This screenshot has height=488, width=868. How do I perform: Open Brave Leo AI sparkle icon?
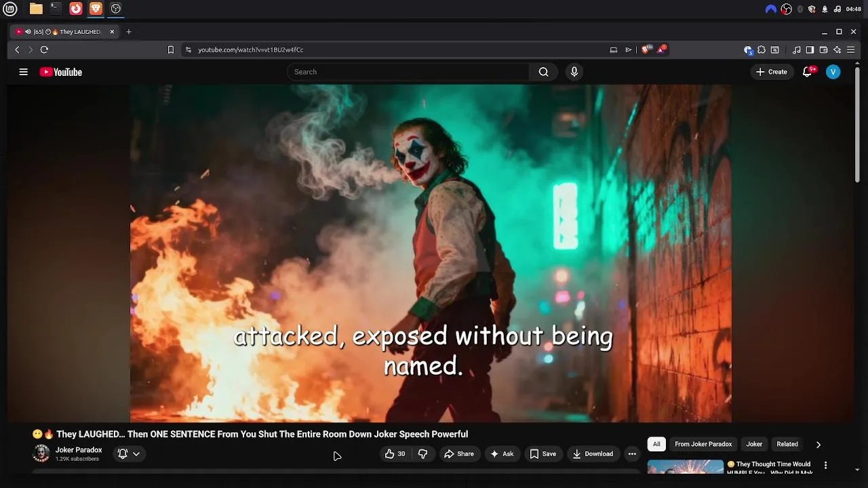837,49
